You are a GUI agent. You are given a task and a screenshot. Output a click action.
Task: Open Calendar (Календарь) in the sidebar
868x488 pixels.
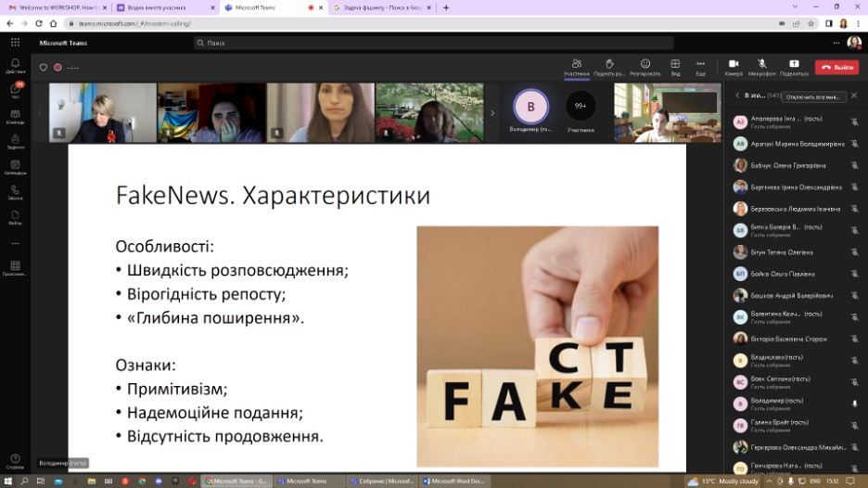(16, 167)
